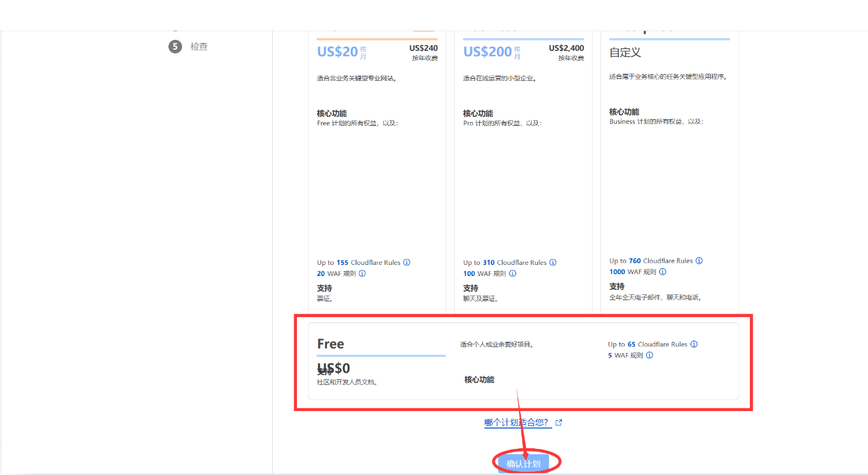Select the Free plan card title
This screenshot has width=868, height=475.
coord(330,344)
